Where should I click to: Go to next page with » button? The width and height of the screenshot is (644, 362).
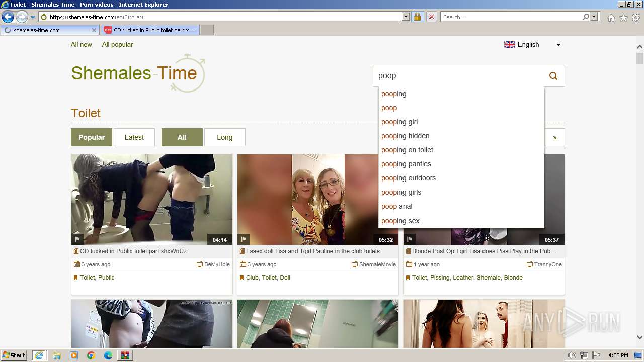(555, 137)
